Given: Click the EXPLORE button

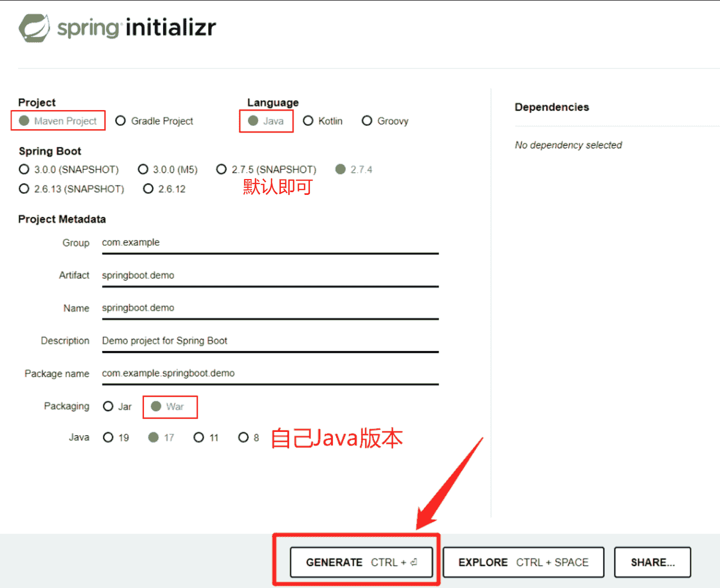Looking at the screenshot, I should (523, 562).
